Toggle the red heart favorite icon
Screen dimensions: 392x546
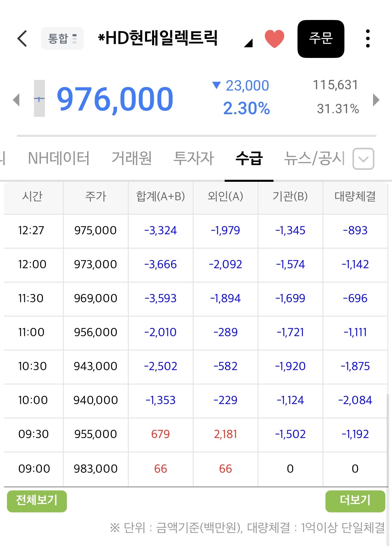[x=275, y=39]
